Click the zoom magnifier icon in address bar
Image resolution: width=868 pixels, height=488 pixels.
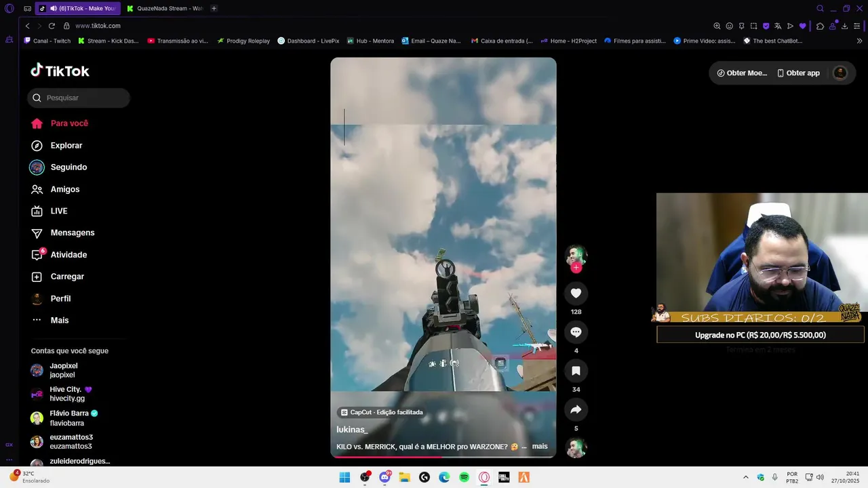(717, 26)
